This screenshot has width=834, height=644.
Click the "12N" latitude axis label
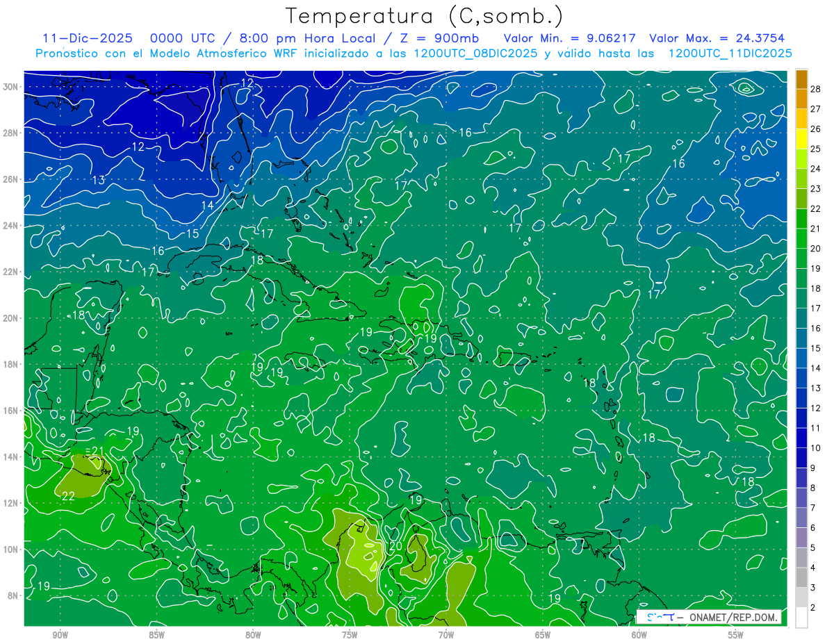[12, 503]
